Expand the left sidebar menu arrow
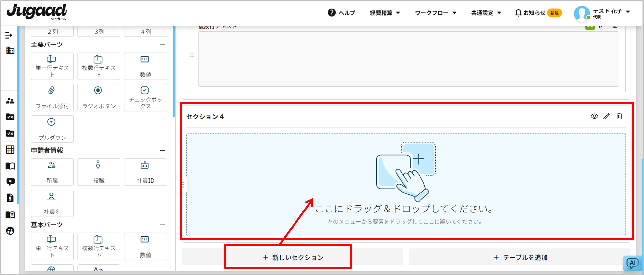Viewport: 644px width, 275px height. [x=9, y=35]
